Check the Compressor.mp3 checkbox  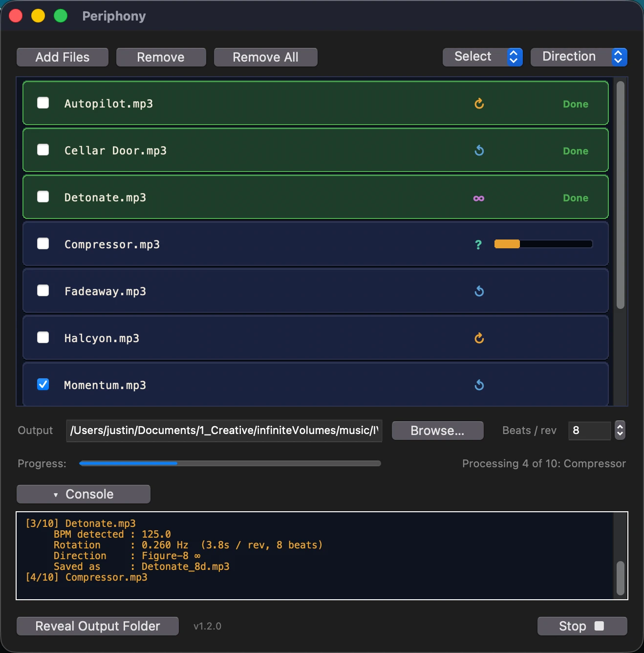(x=43, y=243)
